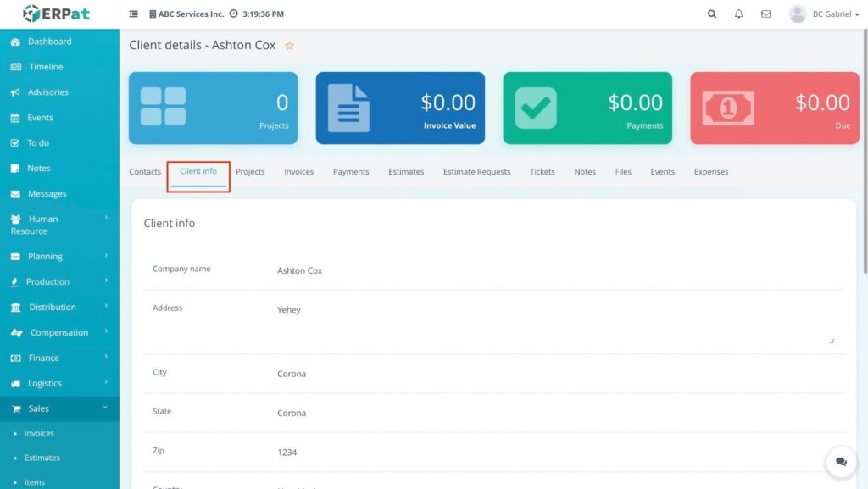
Task: Switch to the Contacts tab
Action: pyautogui.click(x=145, y=172)
